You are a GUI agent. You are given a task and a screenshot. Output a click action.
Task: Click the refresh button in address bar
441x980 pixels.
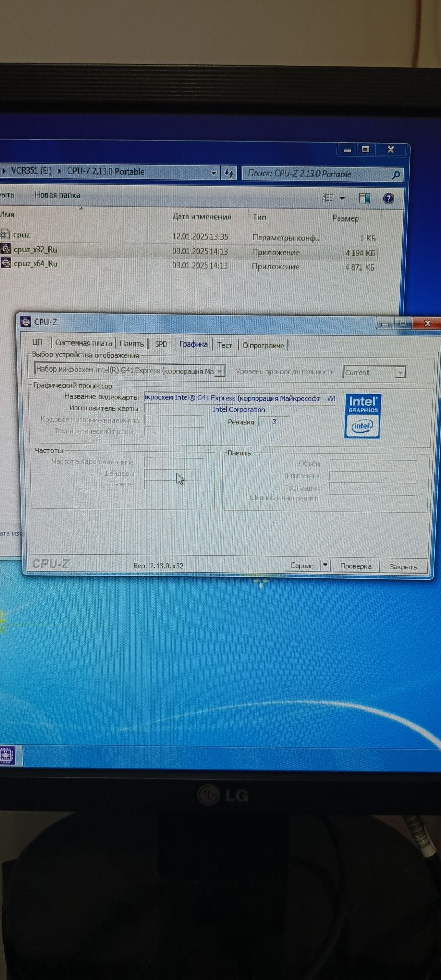(228, 173)
